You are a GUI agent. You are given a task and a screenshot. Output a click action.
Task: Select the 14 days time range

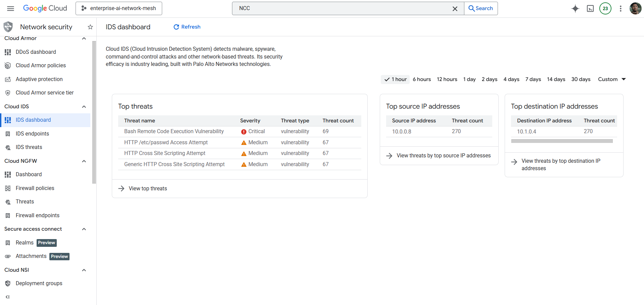pyautogui.click(x=556, y=79)
